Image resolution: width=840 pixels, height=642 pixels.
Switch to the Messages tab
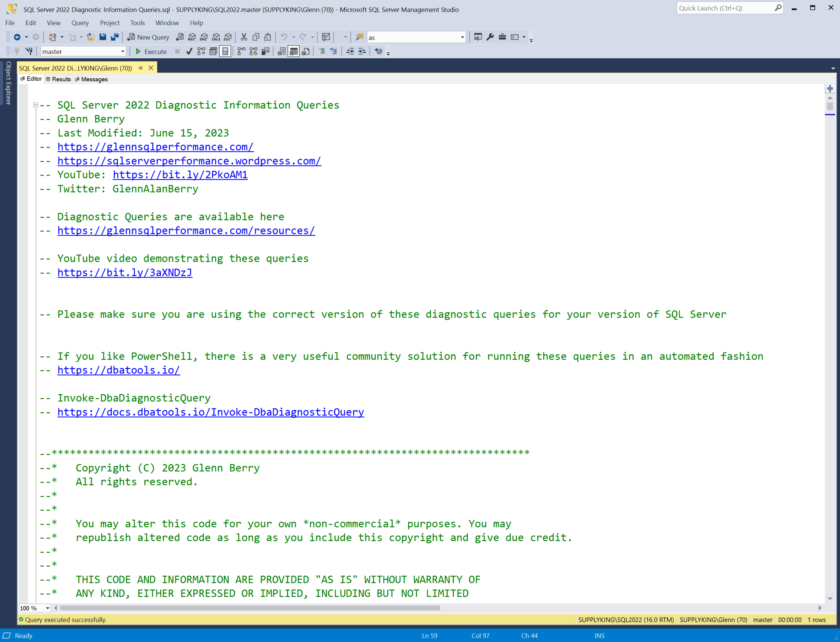[91, 79]
